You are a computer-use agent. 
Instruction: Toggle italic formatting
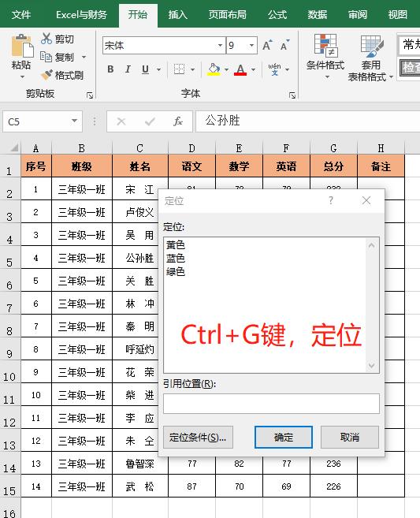(x=128, y=69)
